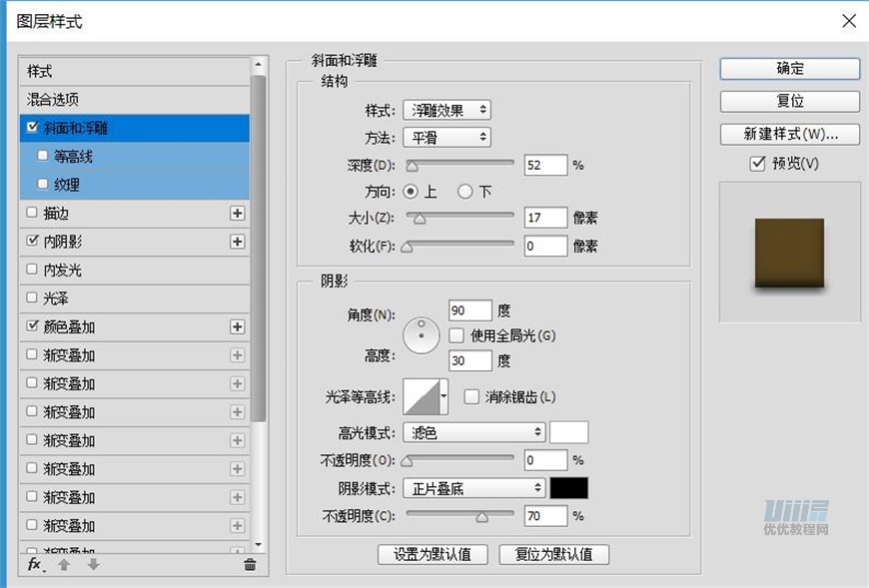Viewport: 869px width, 588px height.
Task: Select the 光泽 effect entry
Action: (x=56, y=298)
